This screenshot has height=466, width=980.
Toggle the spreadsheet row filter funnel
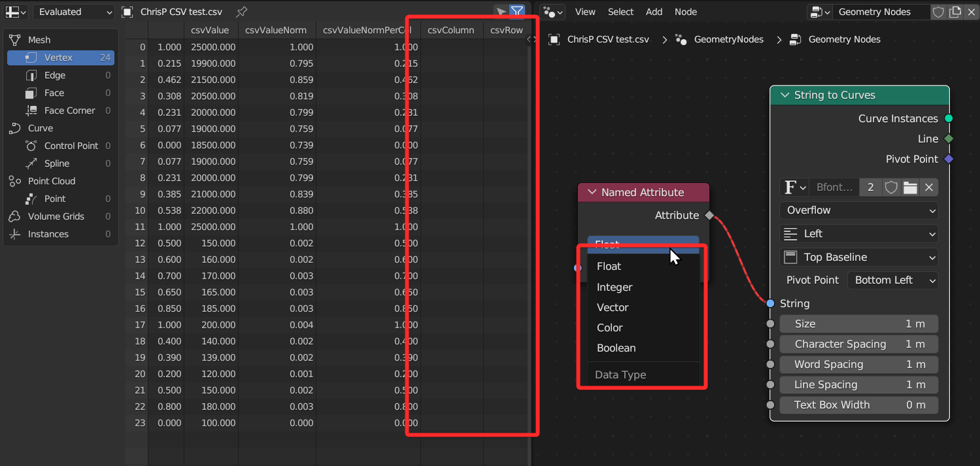[x=517, y=12]
